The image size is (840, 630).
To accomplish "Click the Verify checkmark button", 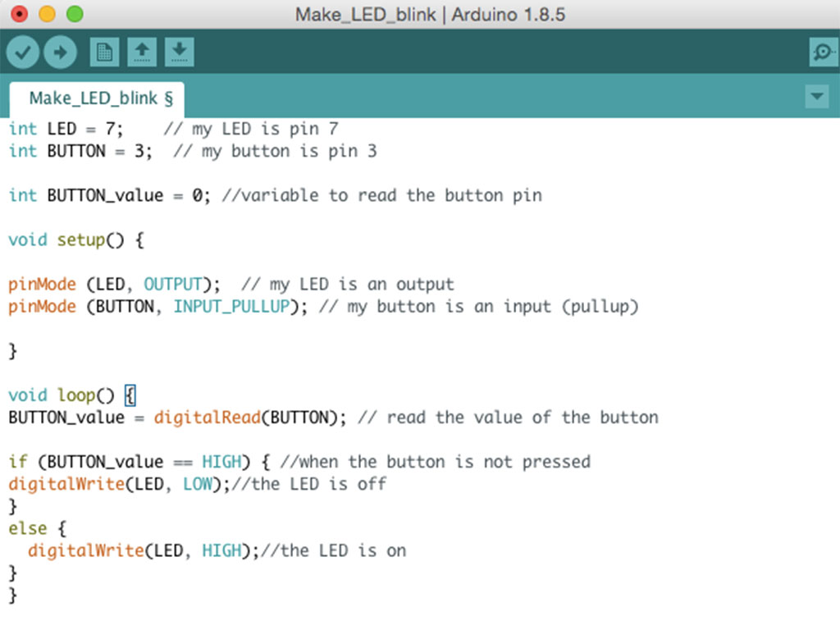I will 23,52.
